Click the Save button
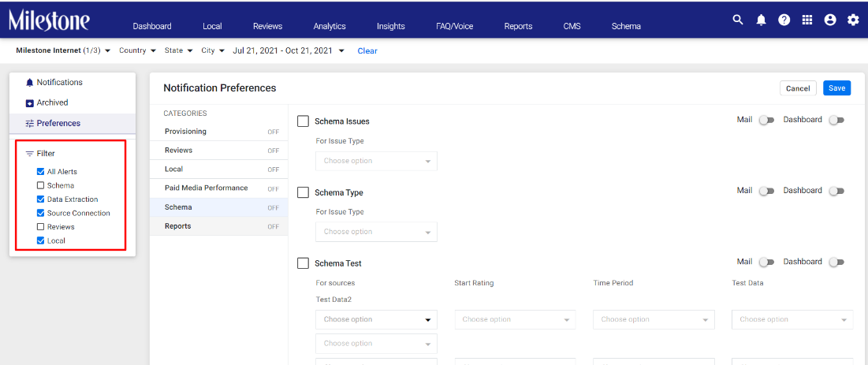 pos(836,88)
